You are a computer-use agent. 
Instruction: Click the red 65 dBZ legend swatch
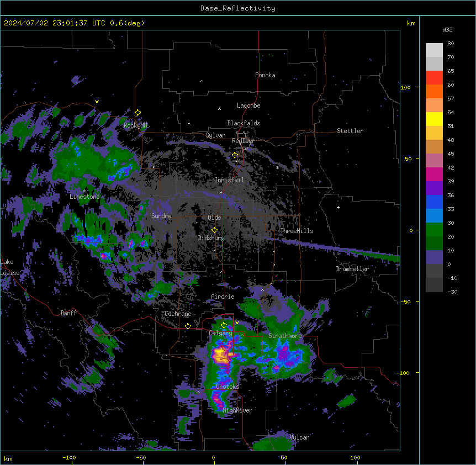coord(434,78)
